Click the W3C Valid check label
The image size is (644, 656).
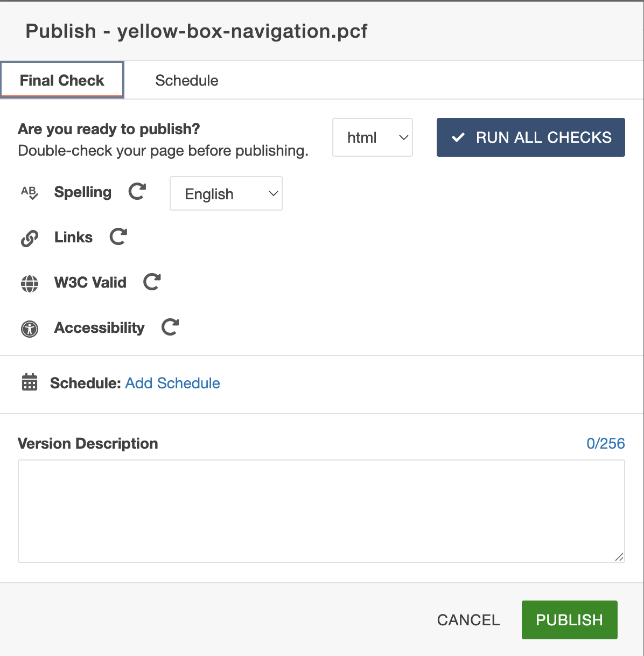90,282
